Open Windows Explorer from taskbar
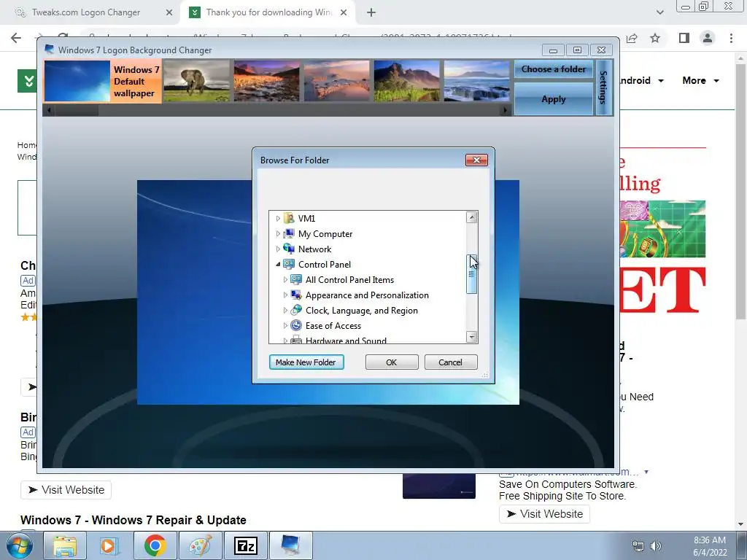 point(65,545)
